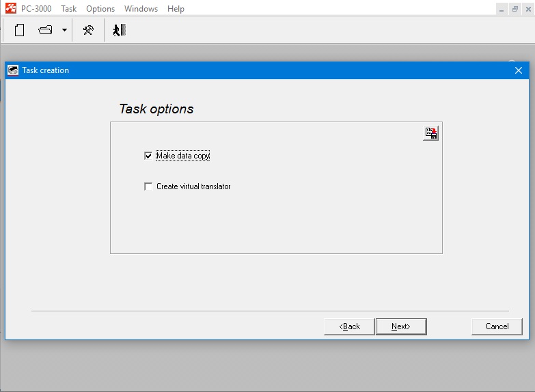Minimize the PC-3000 inner window
This screenshot has height=392, width=535.
coord(502,9)
